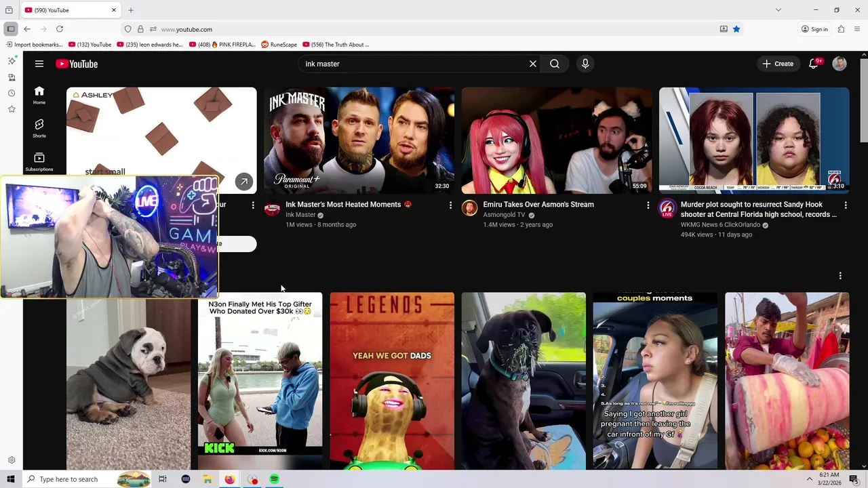Open Firefox View icon at tab strip start

coord(9,10)
